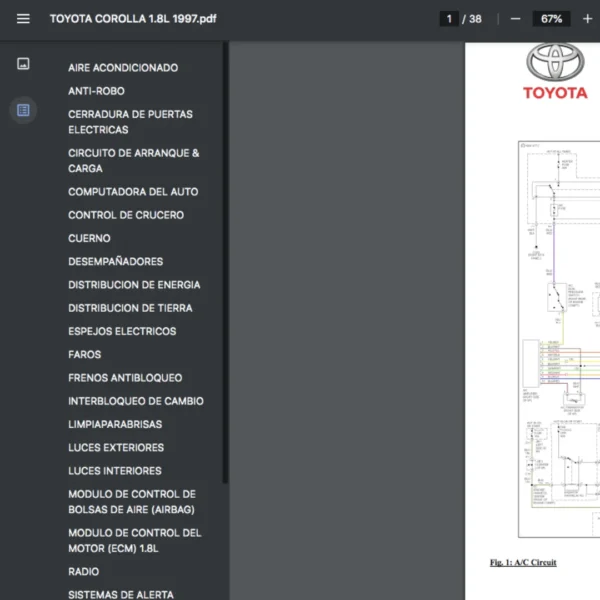The image size is (600, 600).
Task: Click the zoom out minus button
Action: tap(515, 19)
